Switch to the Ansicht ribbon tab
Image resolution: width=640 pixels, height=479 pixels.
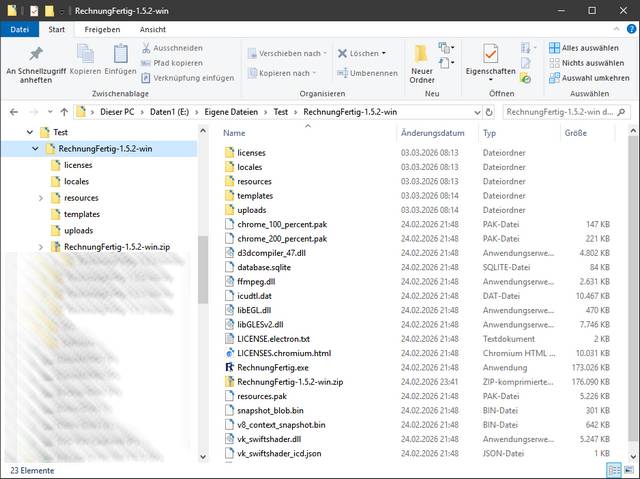pyautogui.click(x=153, y=29)
